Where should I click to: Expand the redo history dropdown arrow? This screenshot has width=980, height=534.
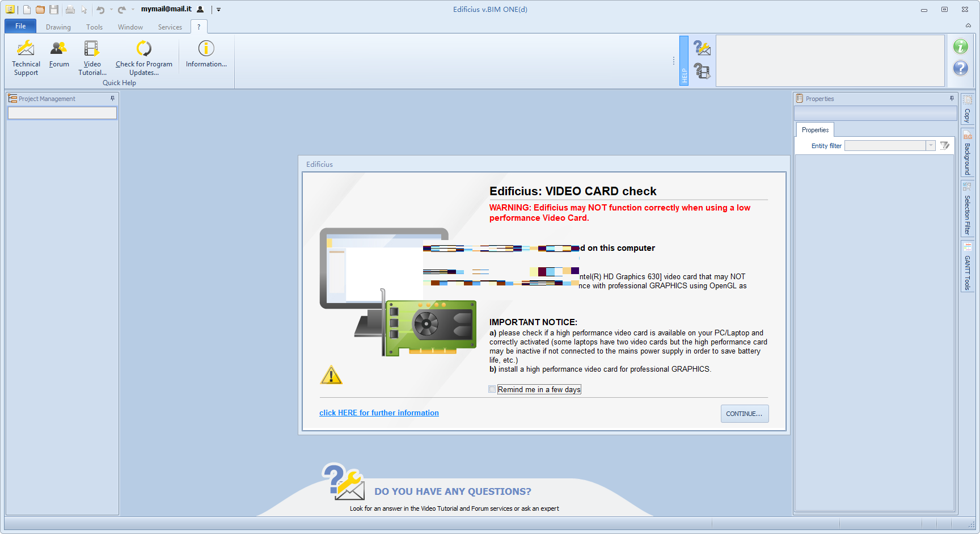click(x=133, y=9)
